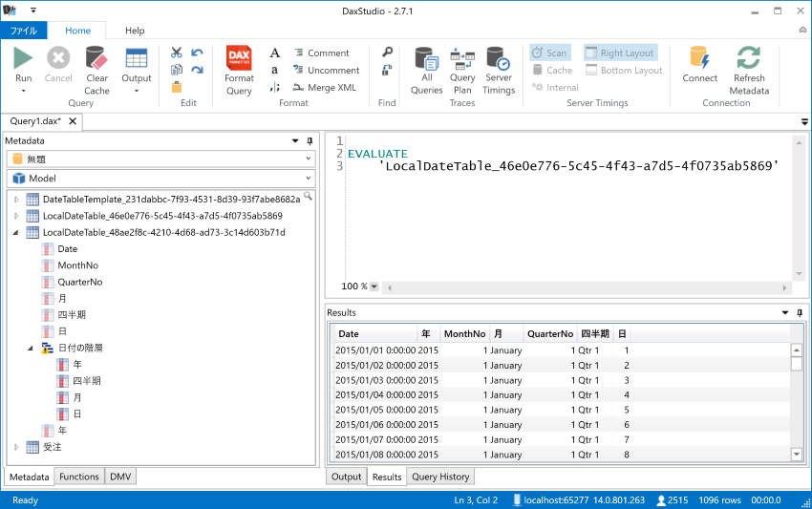Open the Quick Access toolbar customize arrow
Viewport: 812px width, 509px height.
[33, 10]
